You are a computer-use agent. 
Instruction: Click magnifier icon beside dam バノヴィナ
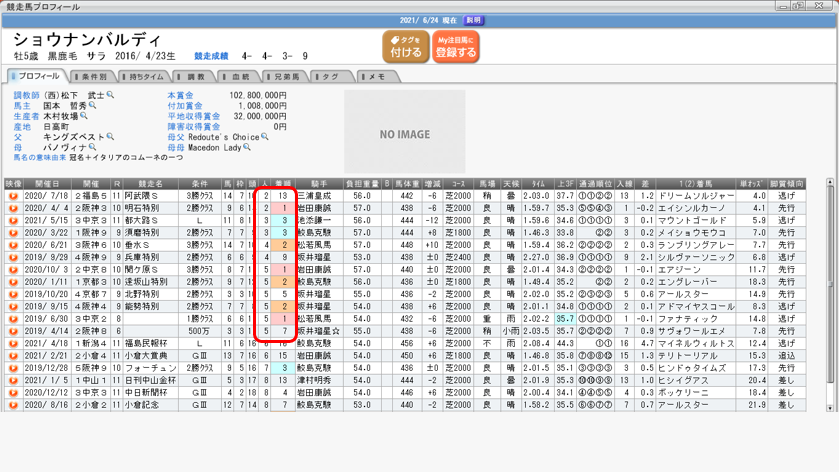coord(93,147)
